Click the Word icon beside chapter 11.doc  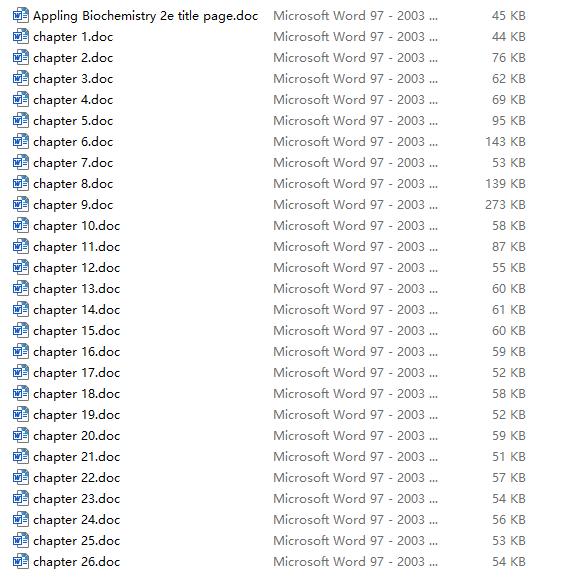21,246
